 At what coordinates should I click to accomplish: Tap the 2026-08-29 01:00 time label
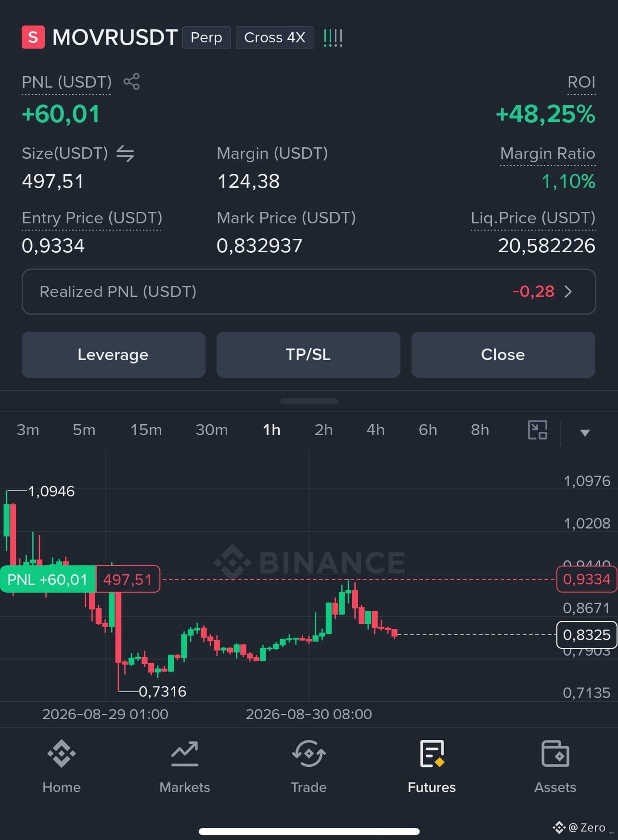[x=105, y=714]
